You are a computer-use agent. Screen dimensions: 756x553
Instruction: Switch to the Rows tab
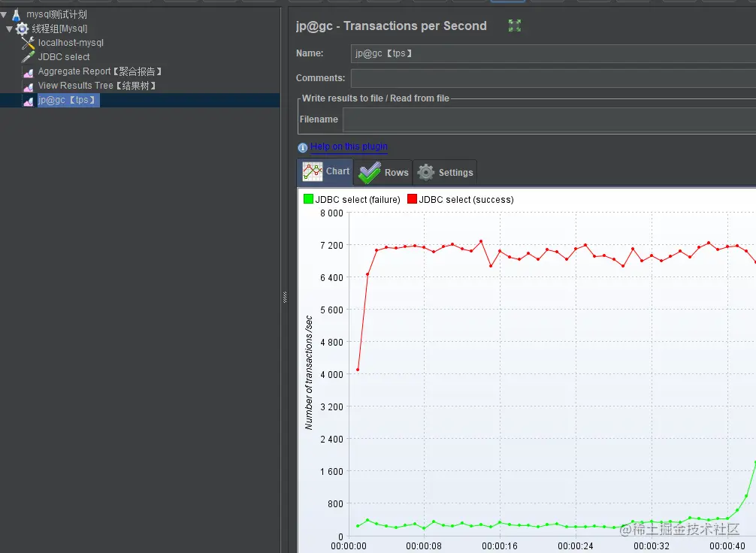[383, 173]
